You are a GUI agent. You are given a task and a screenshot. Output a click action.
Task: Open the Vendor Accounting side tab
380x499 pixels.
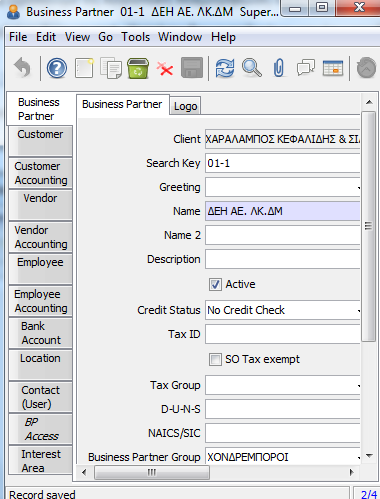coord(40,237)
